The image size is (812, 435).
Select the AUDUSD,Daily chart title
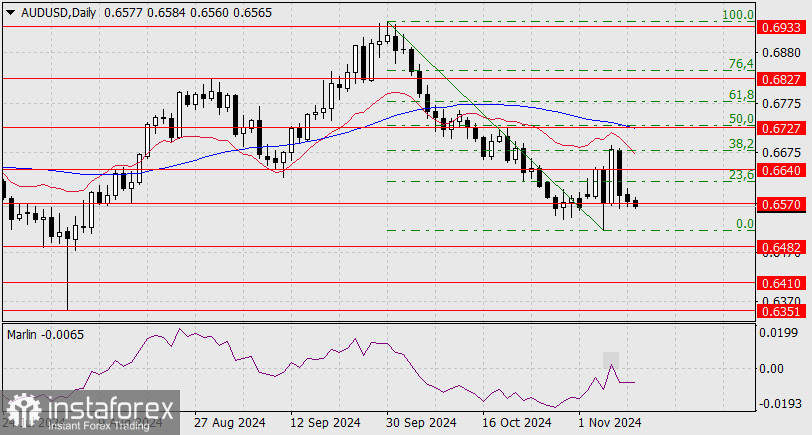tap(59, 13)
